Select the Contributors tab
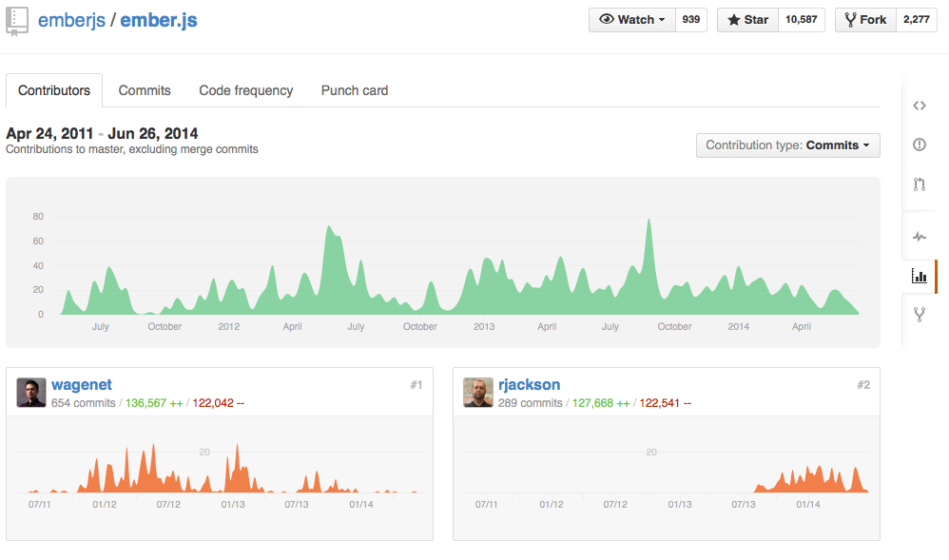Image resolution: width=949 pixels, height=560 pixels. click(x=54, y=90)
